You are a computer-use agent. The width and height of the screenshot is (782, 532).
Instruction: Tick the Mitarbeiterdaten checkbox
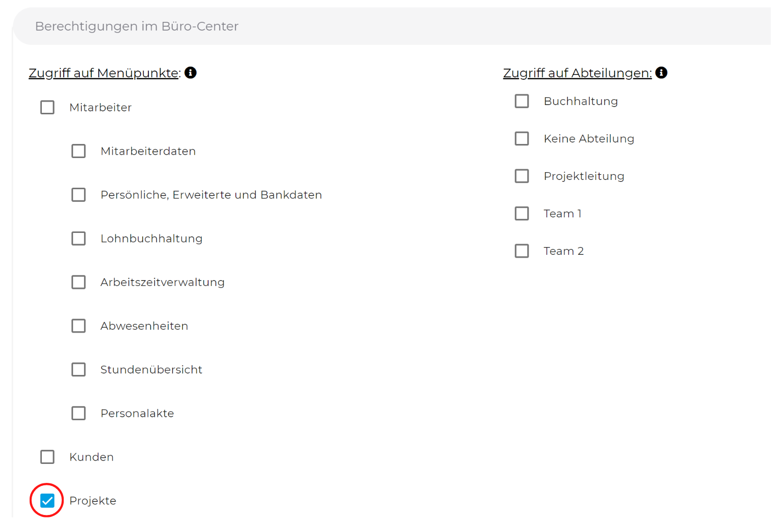78,151
